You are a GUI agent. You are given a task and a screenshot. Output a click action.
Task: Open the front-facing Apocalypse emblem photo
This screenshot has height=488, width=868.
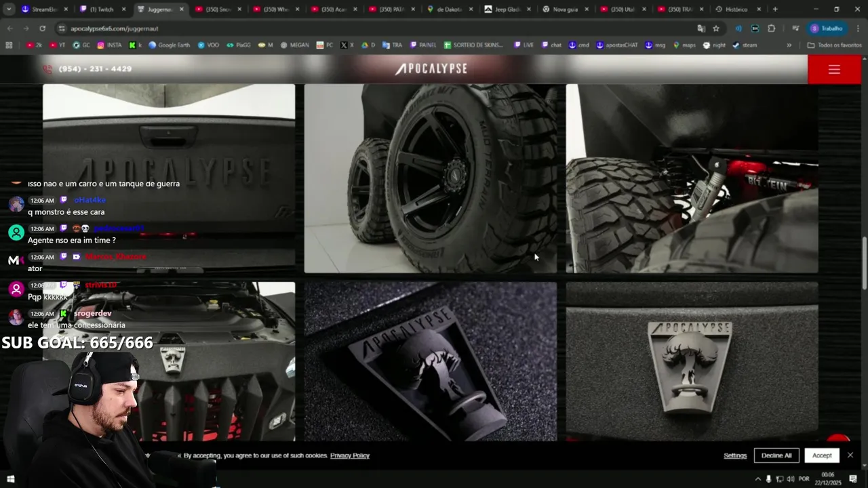[x=692, y=361]
